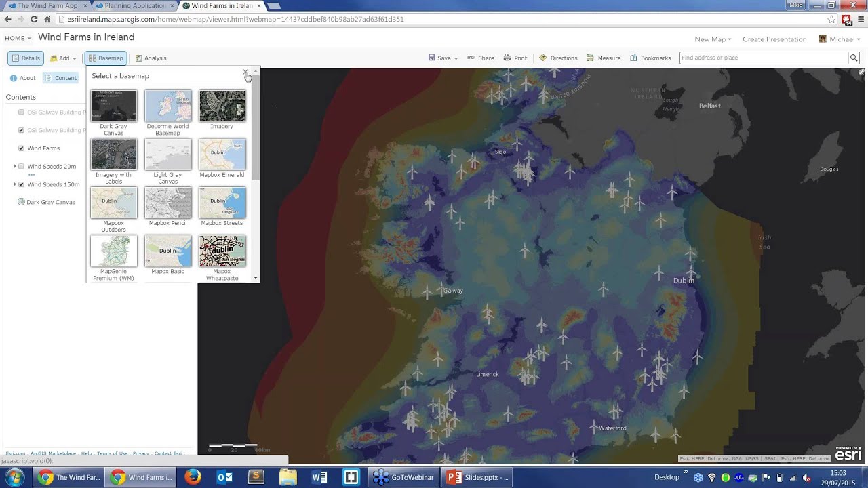
Task: Switch to the Content tab
Action: [61, 78]
